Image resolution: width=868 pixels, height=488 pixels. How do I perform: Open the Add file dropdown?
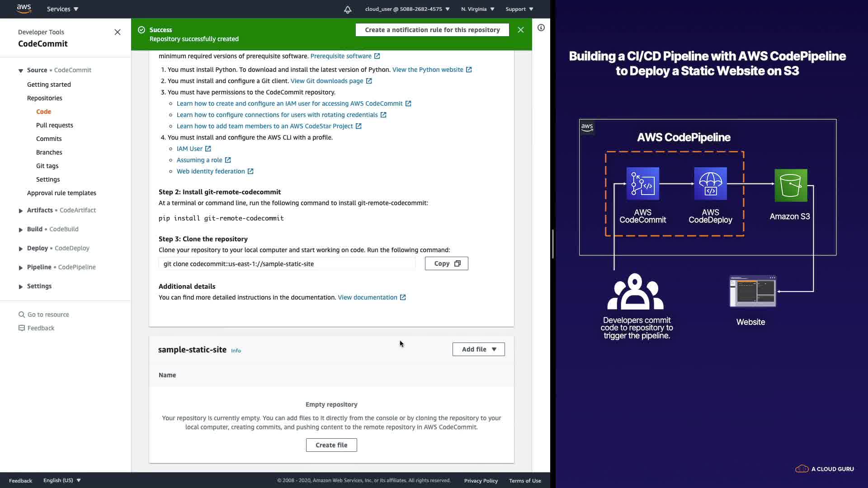pyautogui.click(x=478, y=349)
